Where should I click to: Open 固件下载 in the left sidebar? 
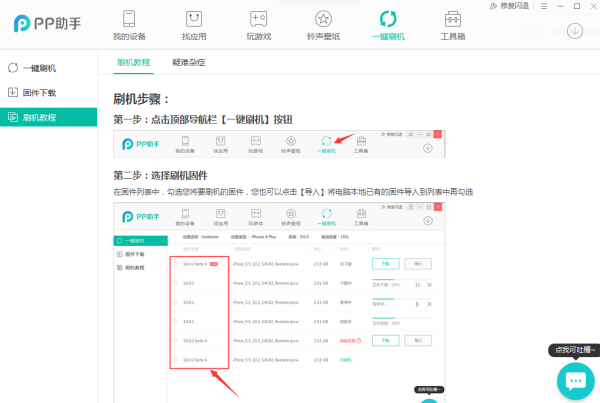point(49,93)
